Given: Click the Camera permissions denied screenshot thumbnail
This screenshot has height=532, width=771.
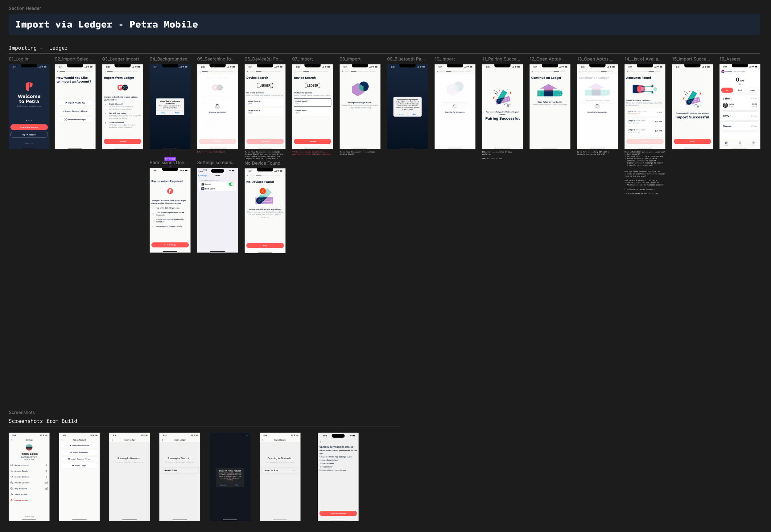Looking at the screenshot, I should pos(338,477).
